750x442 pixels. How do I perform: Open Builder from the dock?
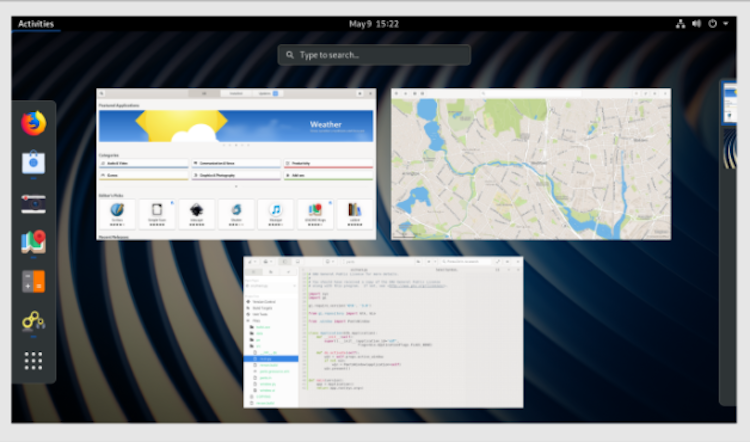click(33, 320)
